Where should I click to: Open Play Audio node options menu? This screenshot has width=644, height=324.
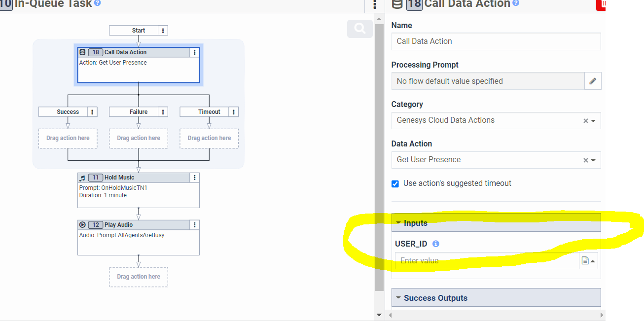click(x=195, y=225)
